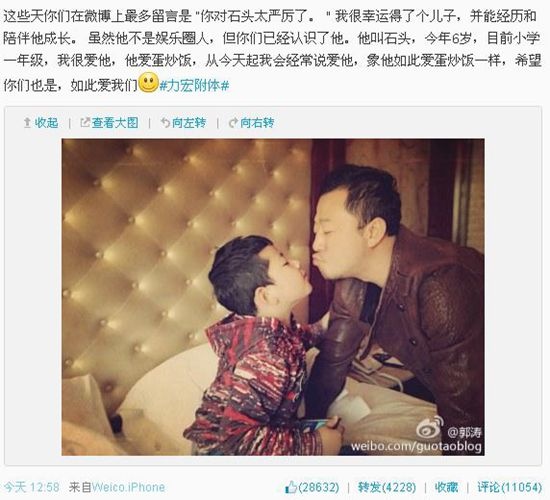
Task: Collapse the image with 收起
Action: pos(46,123)
